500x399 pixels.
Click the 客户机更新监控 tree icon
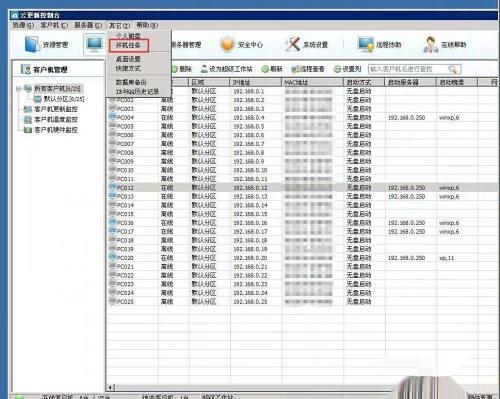click(x=28, y=109)
